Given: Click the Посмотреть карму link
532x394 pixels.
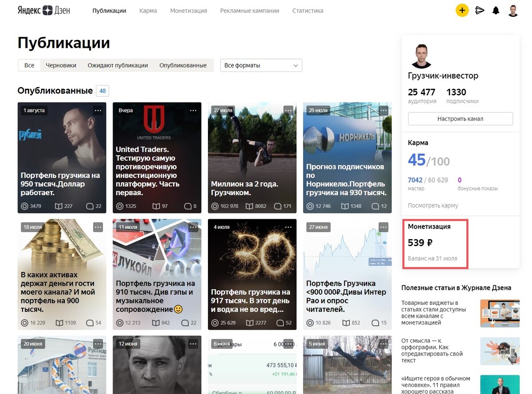Looking at the screenshot, I should point(433,205).
